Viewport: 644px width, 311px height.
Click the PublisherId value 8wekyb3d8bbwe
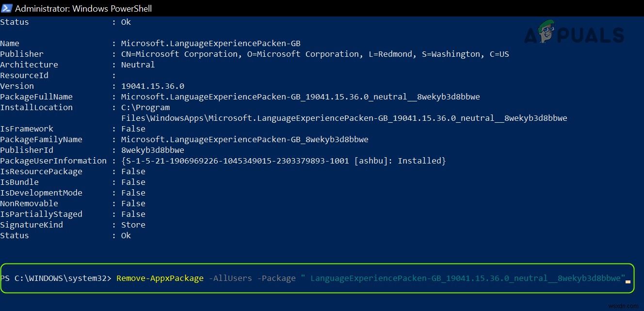point(152,150)
